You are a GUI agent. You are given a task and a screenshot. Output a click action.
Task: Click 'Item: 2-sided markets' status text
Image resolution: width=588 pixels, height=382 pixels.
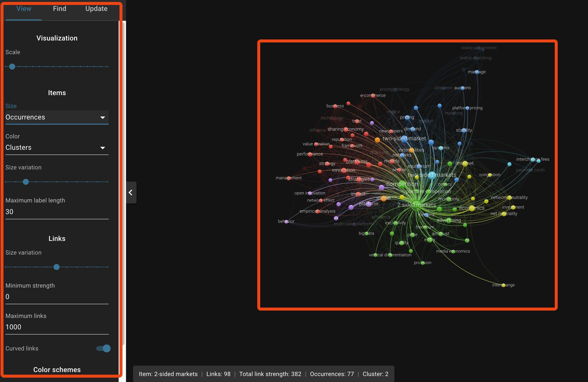pyautogui.click(x=168, y=374)
